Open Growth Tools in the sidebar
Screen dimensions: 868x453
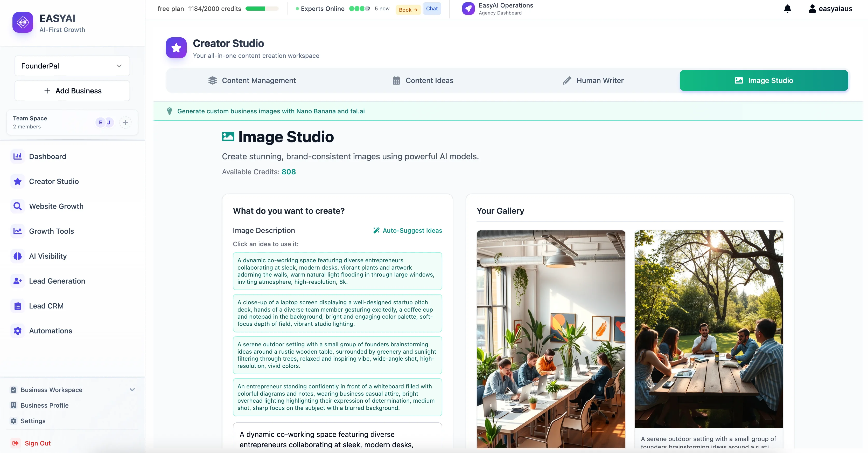[51, 231]
